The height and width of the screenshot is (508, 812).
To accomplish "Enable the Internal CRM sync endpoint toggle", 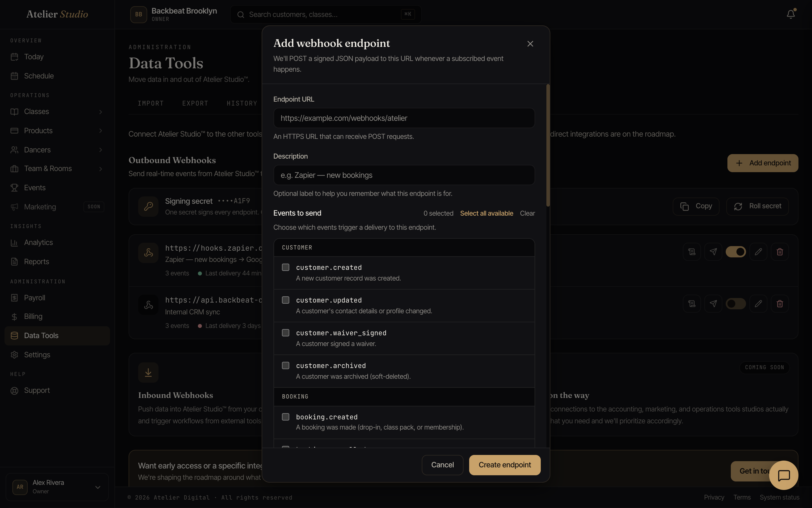I will (x=736, y=304).
